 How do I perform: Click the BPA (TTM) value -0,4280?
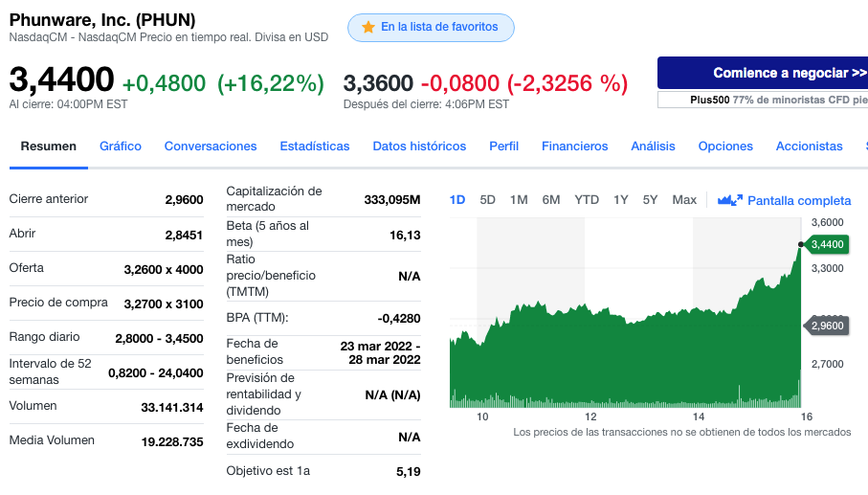click(399, 319)
